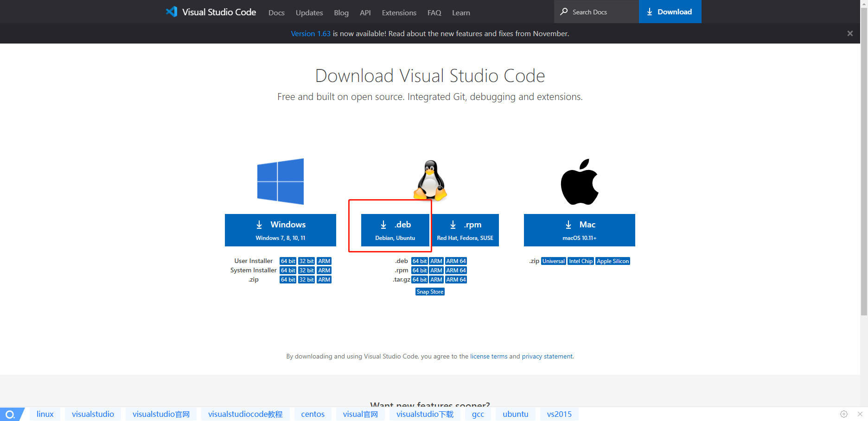Screen dimensions: 868x421
Task: Select Mac .zip Intel Chip
Action: coord(581,261)
